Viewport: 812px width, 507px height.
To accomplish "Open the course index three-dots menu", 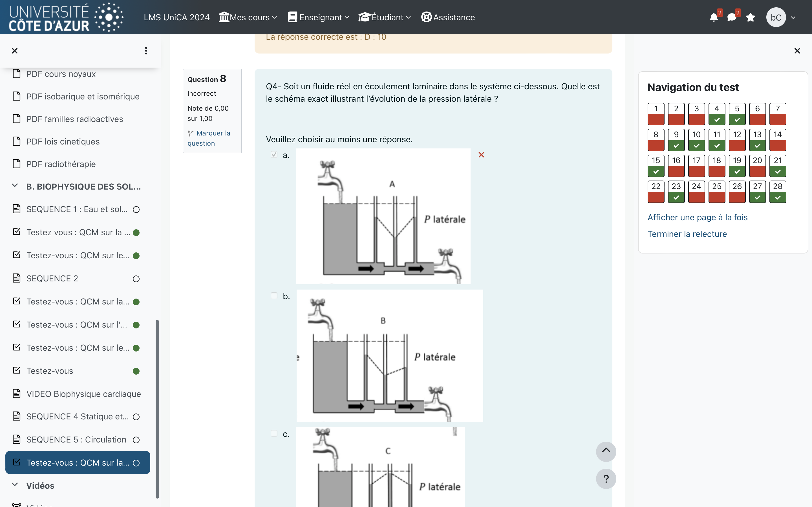I will pyautogui.click(x=145, y=51).
